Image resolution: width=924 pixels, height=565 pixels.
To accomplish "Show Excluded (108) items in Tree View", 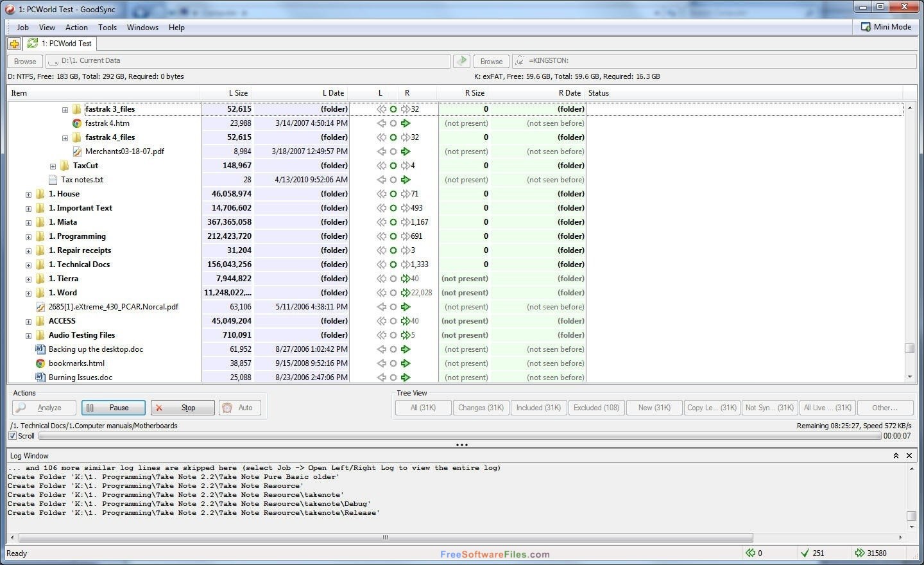I will (596, 408).
